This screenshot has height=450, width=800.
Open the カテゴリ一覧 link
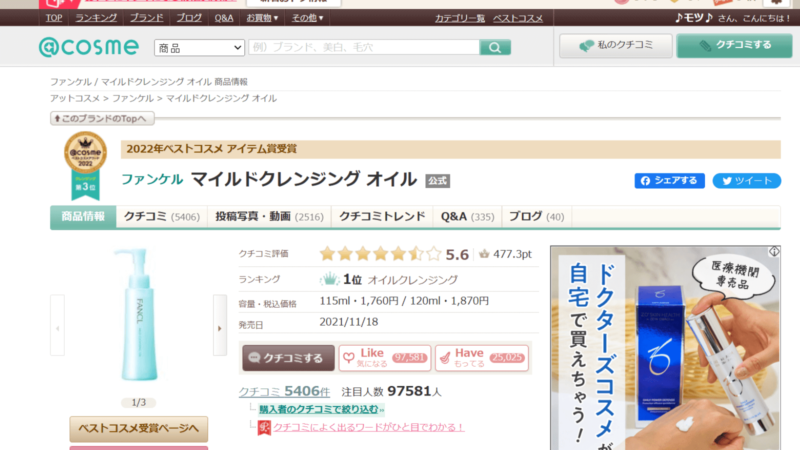pyautogui.click(x=459, y=18)
